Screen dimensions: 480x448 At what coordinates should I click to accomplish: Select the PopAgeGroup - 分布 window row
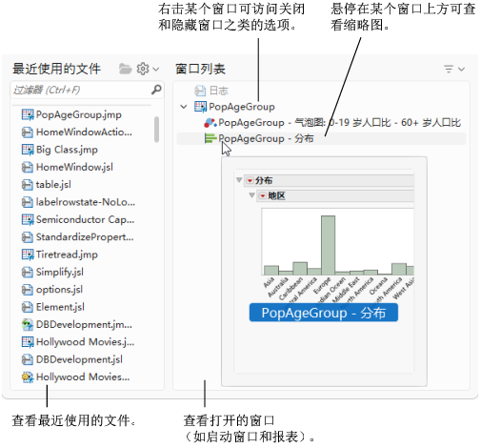point(321,138)
